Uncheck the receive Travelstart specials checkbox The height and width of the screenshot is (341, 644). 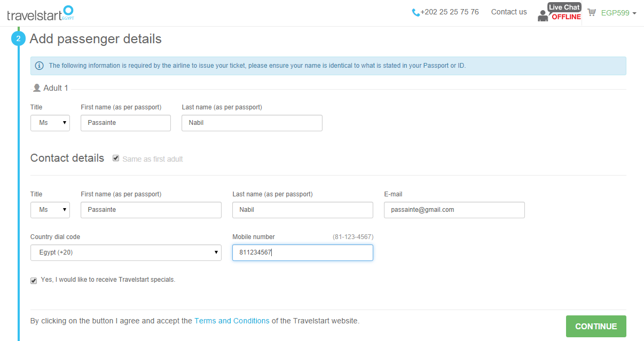pyautogui.click(x=34, y=280)
